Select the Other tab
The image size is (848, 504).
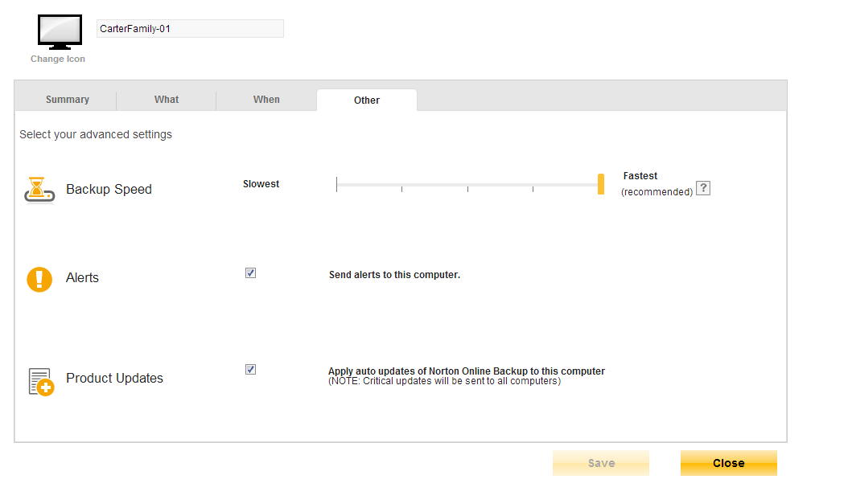point(367,100)
